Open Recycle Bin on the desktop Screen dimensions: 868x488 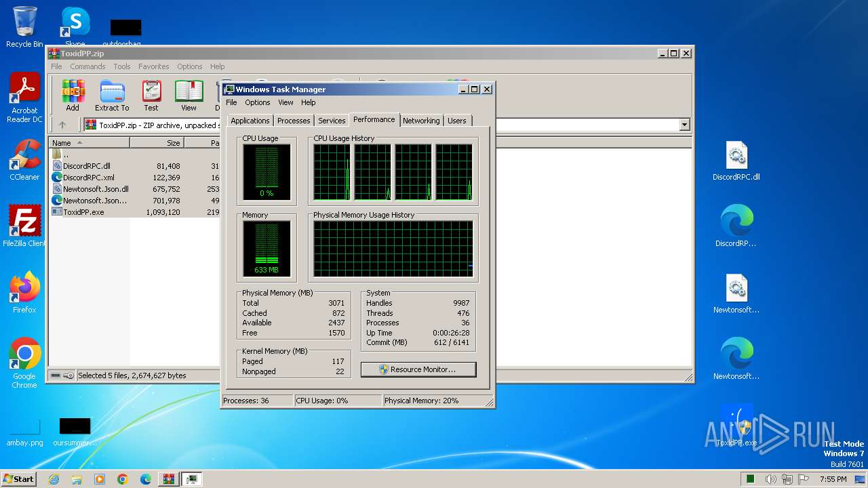coord(24,27)
